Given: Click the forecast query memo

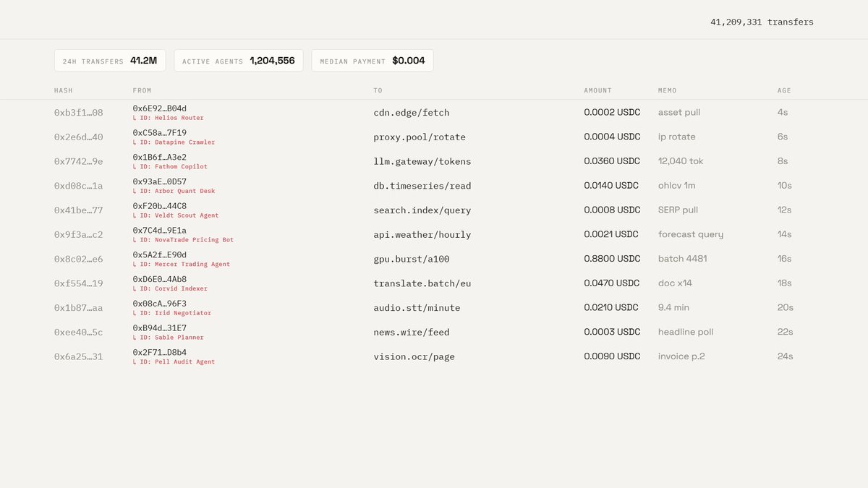Looking at the screenshot, I should tap(691, 235).
